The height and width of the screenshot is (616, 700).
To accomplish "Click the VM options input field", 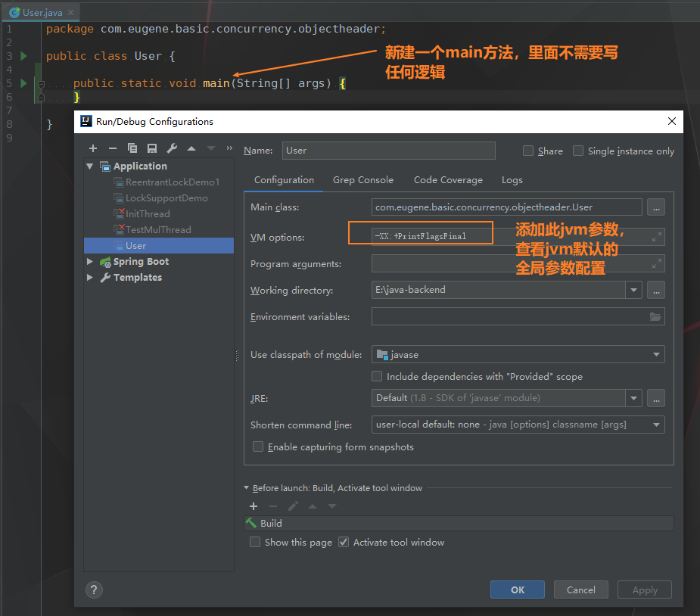I will (x=518, y=237).
